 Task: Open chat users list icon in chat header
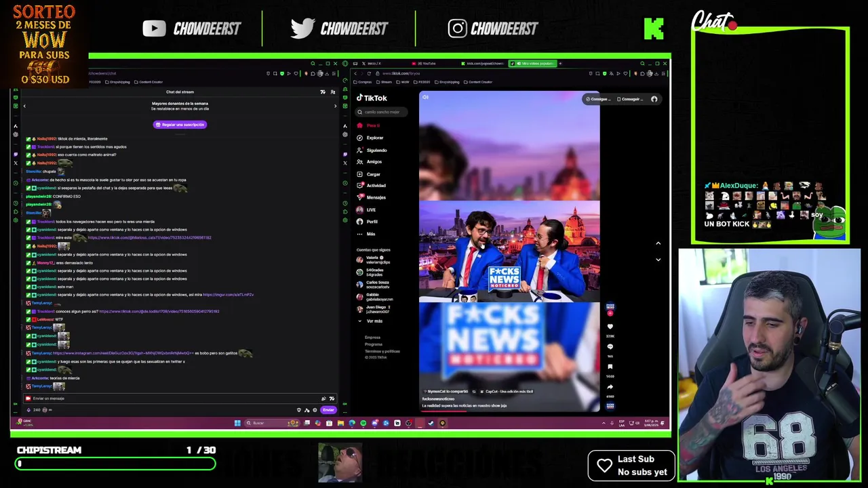332,91
